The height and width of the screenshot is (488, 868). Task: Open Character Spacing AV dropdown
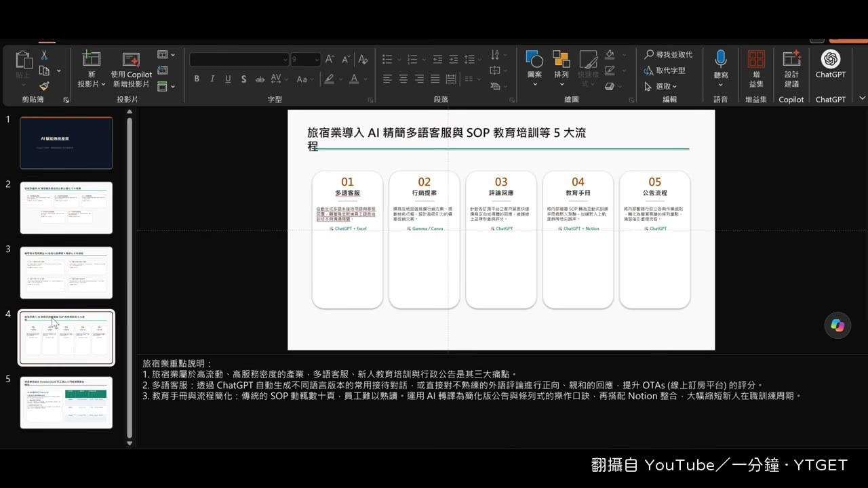280,79
